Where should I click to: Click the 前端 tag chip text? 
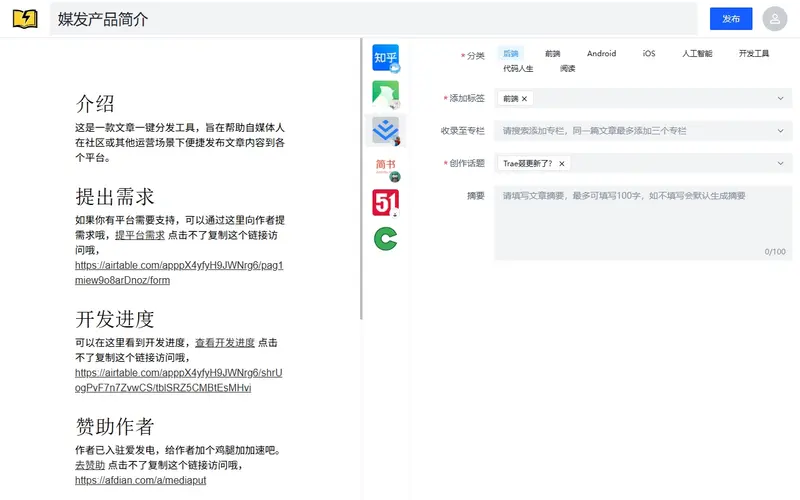click(x=510, y=98)
